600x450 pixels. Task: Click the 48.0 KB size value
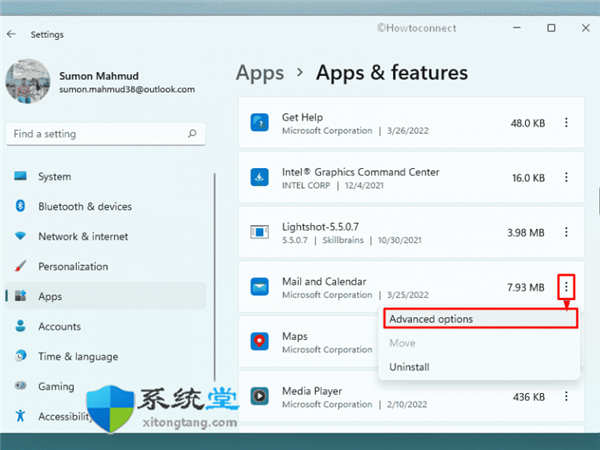point(528,123)
